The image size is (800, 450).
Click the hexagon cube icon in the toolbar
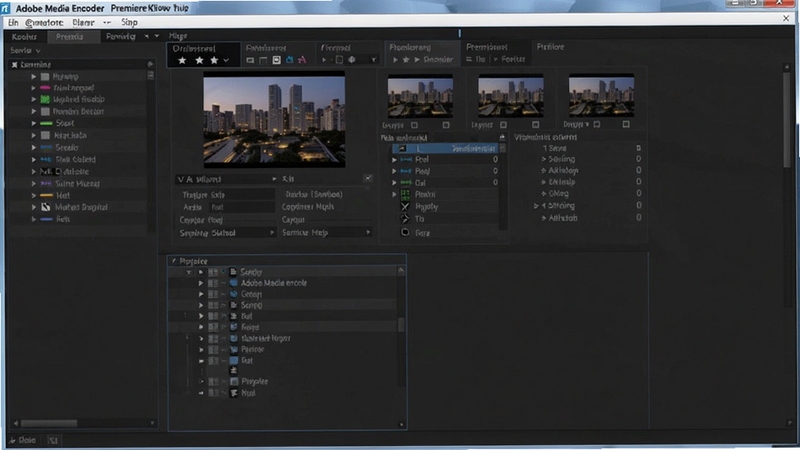click(x=352, y=60)
